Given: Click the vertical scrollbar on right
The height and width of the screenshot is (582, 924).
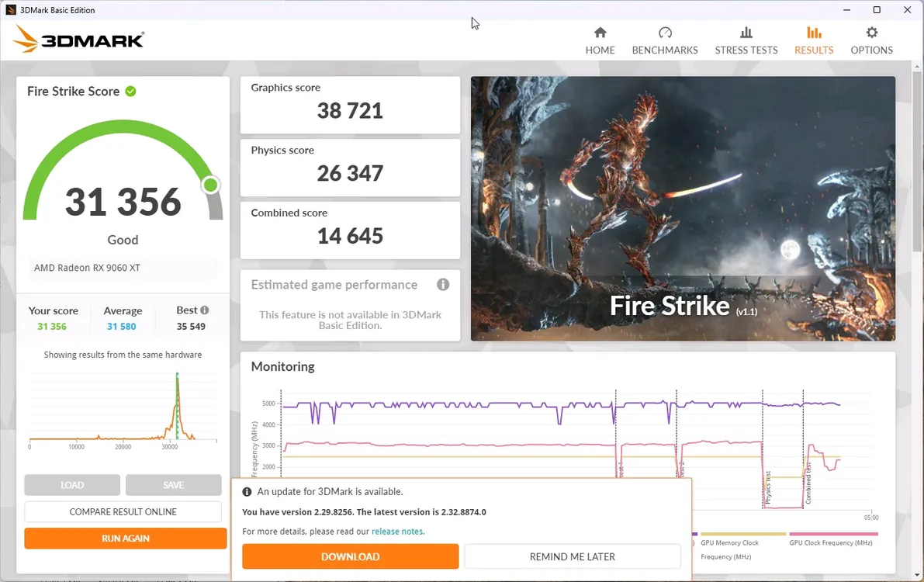Looking at the screenshot, I should pos(916,159).
